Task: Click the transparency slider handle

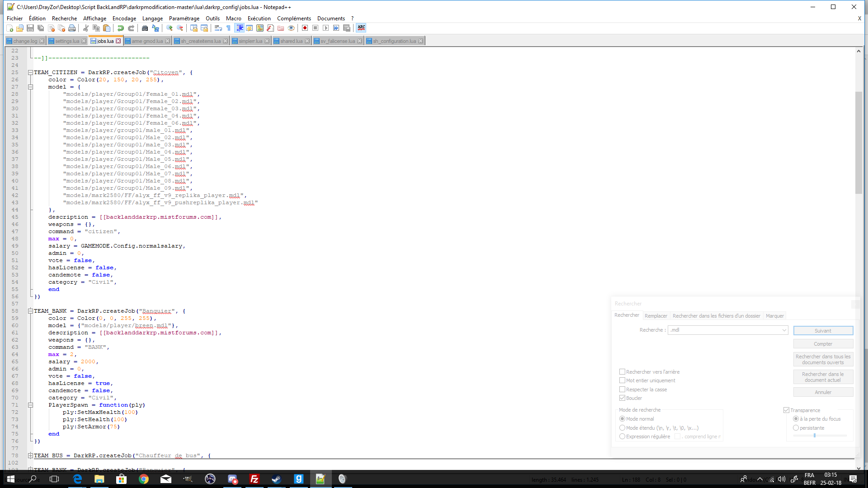Action: click(x=815, y=436)
